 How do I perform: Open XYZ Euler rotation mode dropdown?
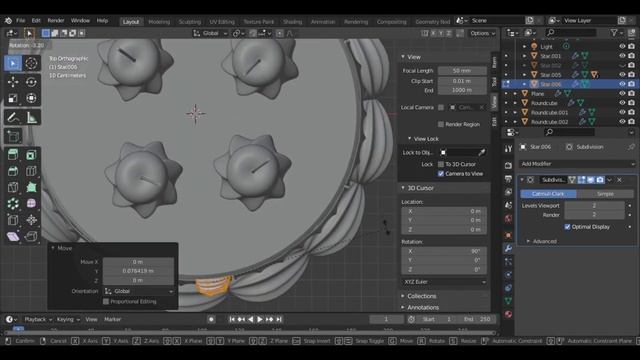coord(444,282)
